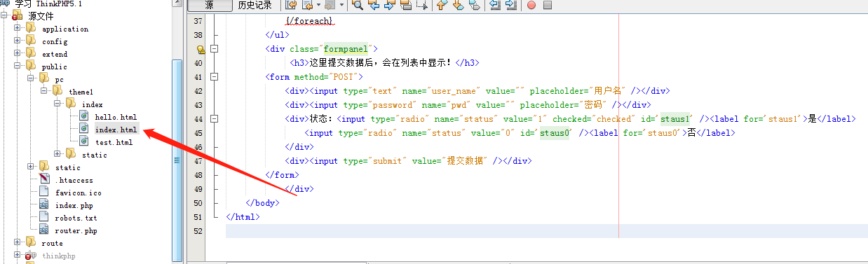Toggle bookmark on current line

pyautogui.click(x=475, y=4)
